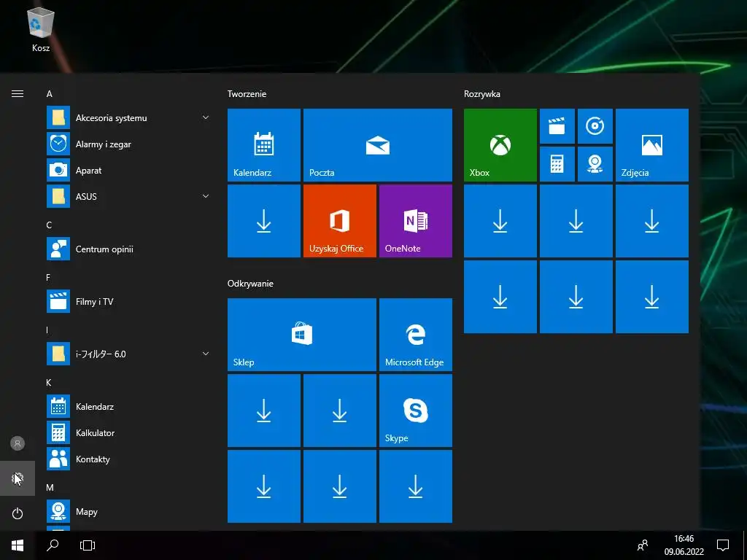Image resolution: width=747 pixels, height=560 pixels.
Task: Click the Power button in the Start sidebar
Action: coord(18,513)
